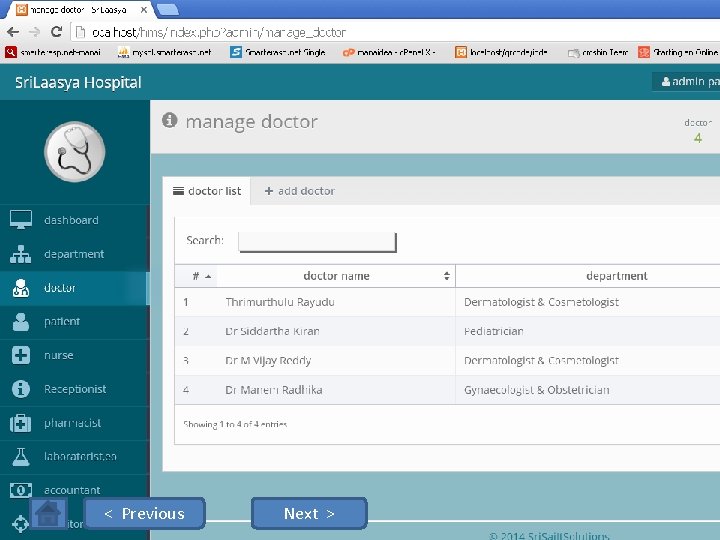This screenshot has width=720, height=540.
Task: Click Showing 1 to 4 of 4 entries
Action: (235, 424)
